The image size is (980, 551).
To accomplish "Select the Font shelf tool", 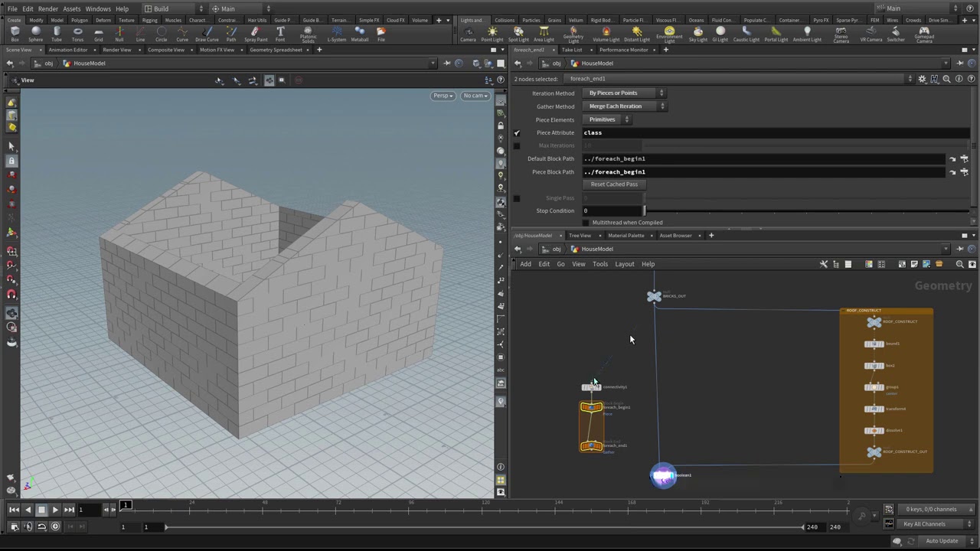I will (x=280, y=34).
